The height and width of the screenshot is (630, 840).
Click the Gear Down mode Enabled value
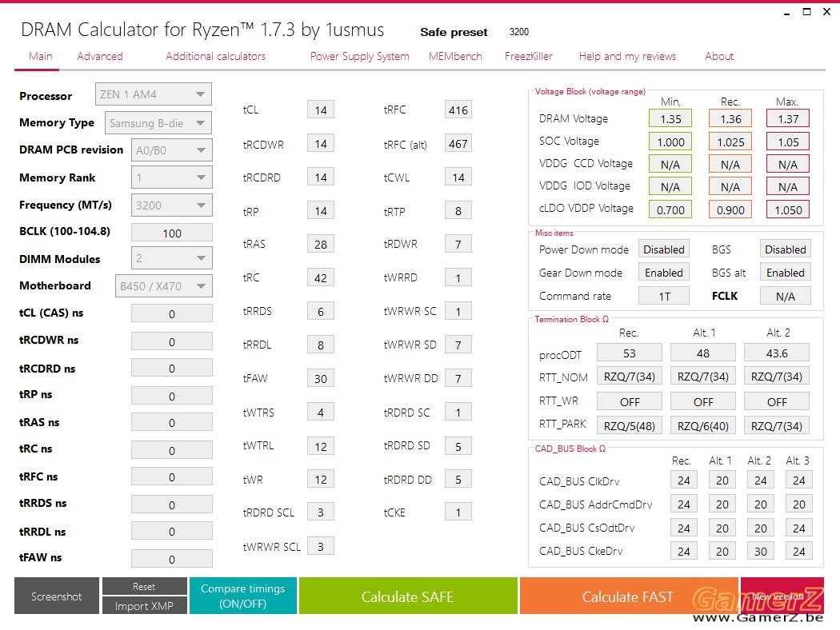pos(664,273)
